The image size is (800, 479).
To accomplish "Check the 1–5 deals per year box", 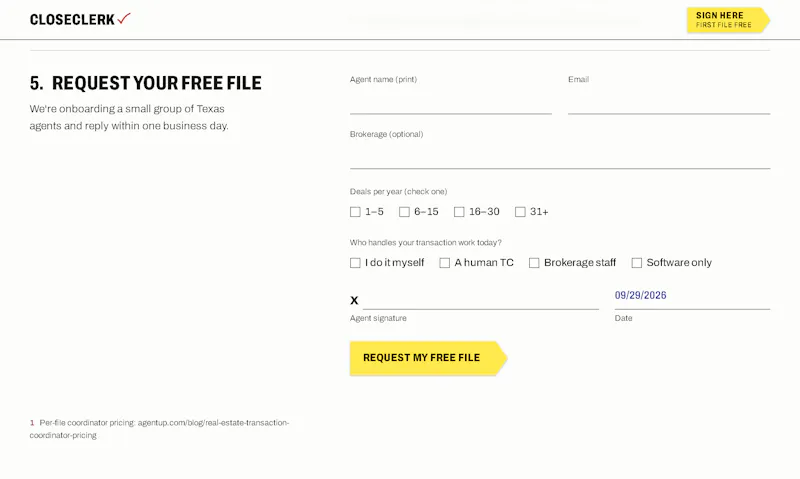I will [x=355, y=212].
